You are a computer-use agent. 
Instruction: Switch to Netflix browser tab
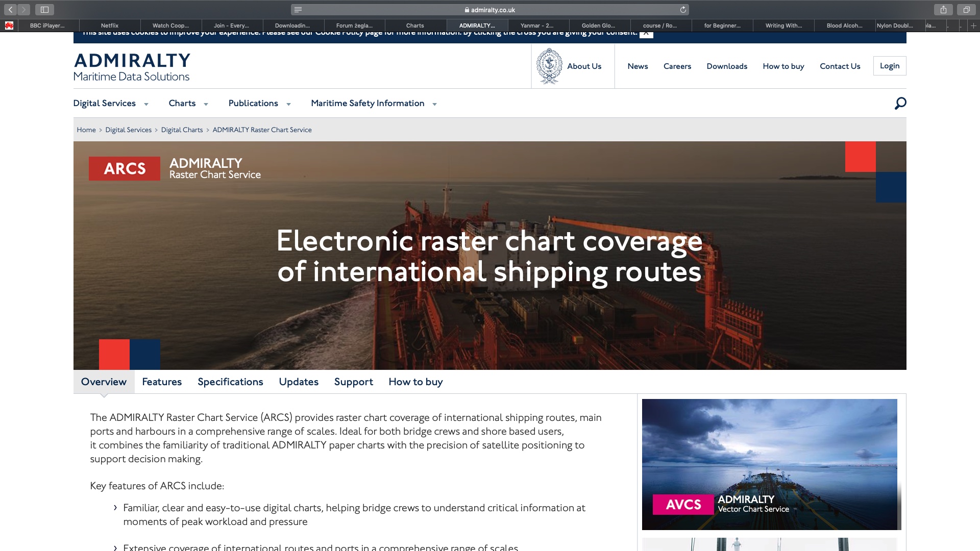[x=110, y=26]
